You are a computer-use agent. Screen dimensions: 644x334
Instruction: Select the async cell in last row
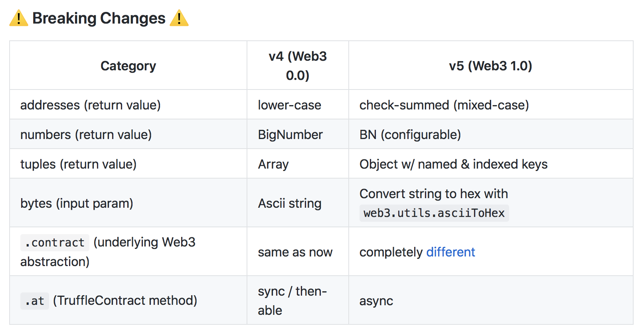(376, 301)
